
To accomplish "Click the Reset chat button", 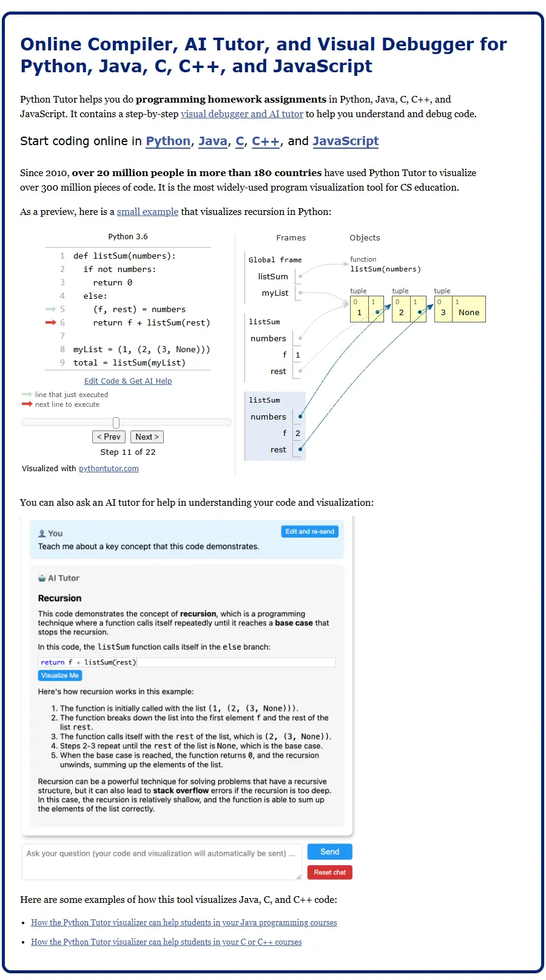I will point(329,873).
